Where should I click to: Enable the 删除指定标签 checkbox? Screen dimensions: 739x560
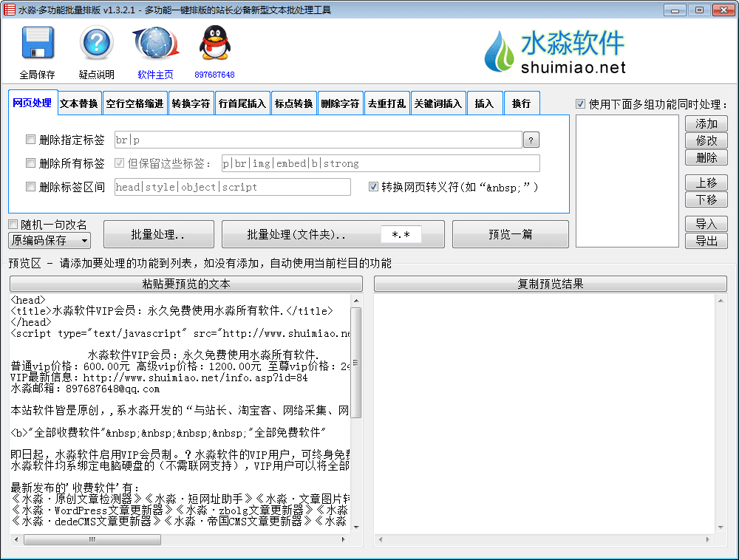point(31,140)
